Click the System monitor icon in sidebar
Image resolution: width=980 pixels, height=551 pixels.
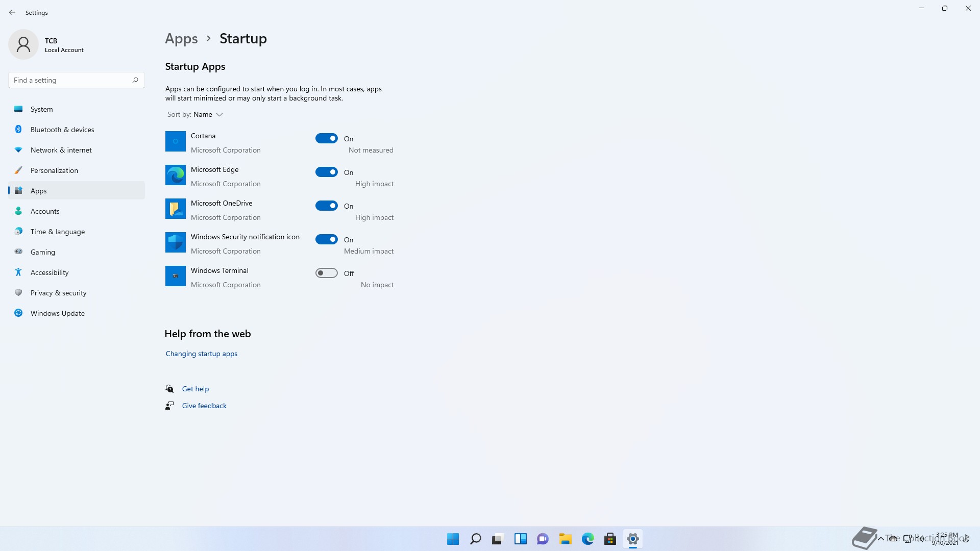[18, 109]
